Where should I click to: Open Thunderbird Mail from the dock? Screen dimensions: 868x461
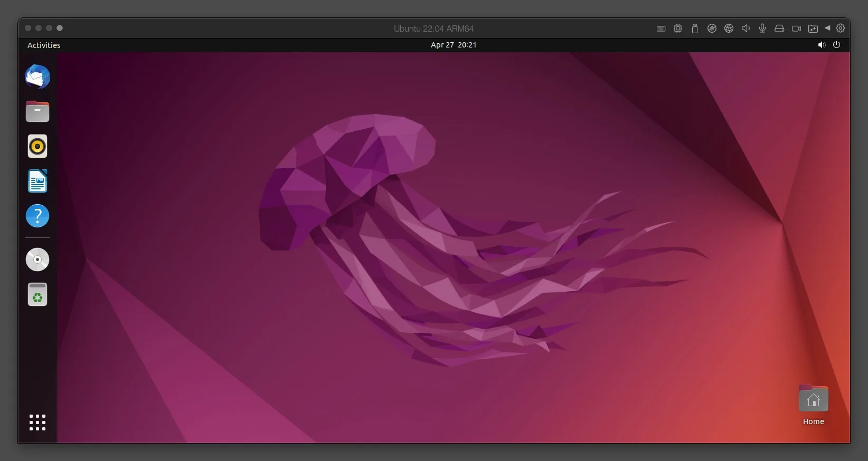(x=37, y=76)
